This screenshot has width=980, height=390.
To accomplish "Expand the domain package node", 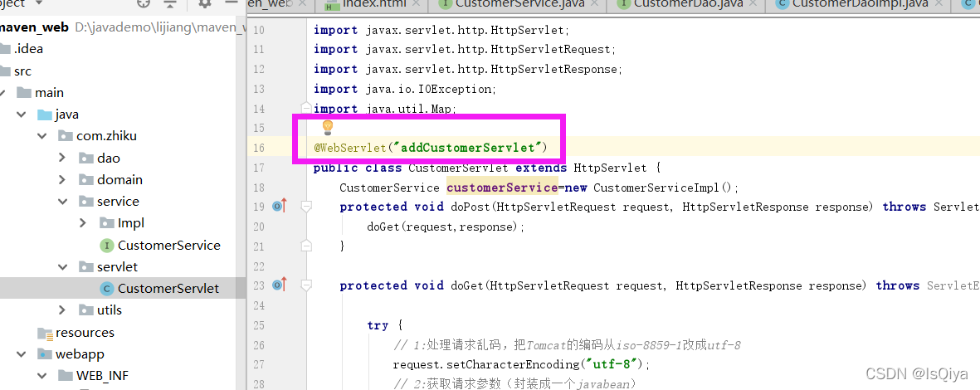I will point(62,180).
